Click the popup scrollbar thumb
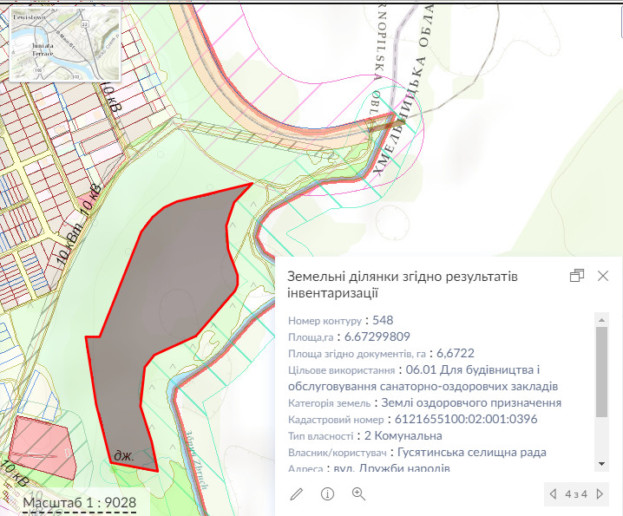The width and height of the screenshot is (623, 516). pos(601,370)
